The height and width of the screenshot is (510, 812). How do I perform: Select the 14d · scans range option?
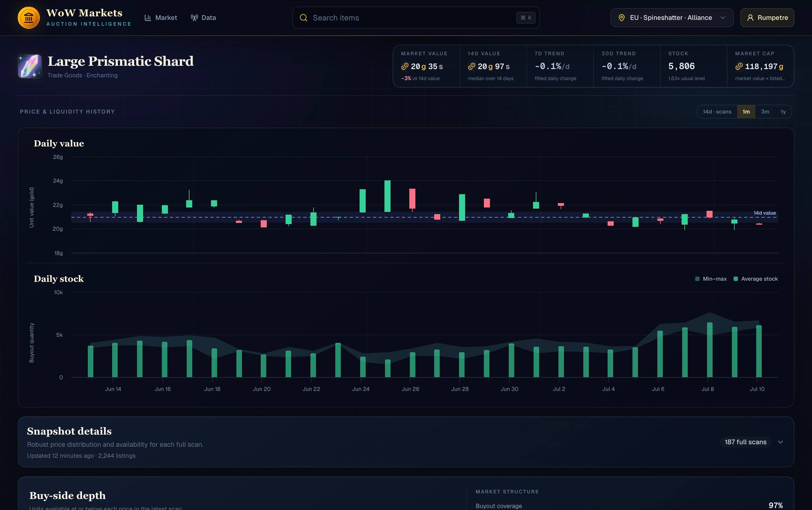tap(717, 112)
